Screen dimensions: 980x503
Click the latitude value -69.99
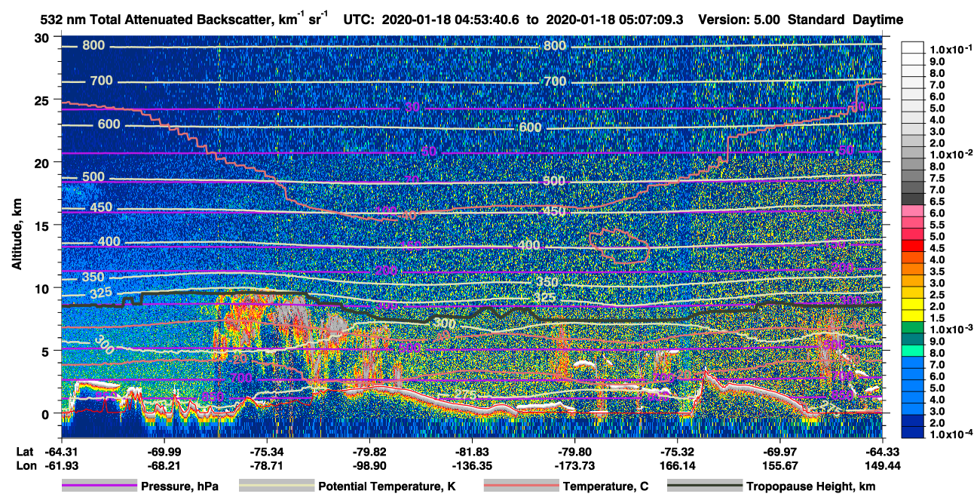pos(164,452)
